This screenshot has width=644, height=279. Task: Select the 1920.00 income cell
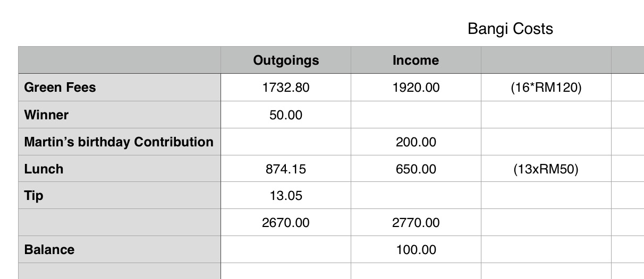(x=416, y=88)
